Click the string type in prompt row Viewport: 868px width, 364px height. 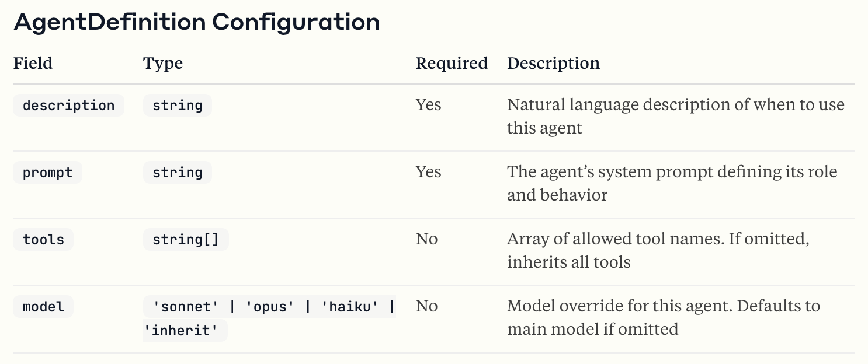[x=177, y=173]
